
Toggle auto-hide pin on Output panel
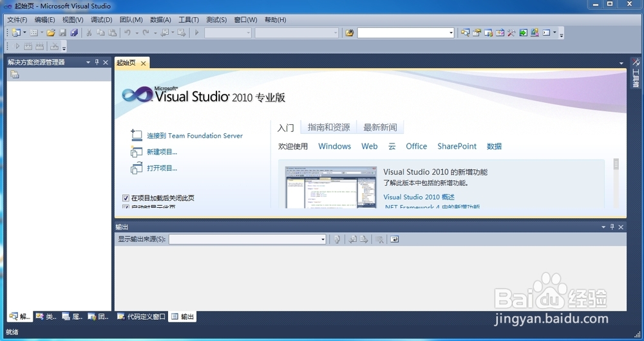click(x=612, y=226)
